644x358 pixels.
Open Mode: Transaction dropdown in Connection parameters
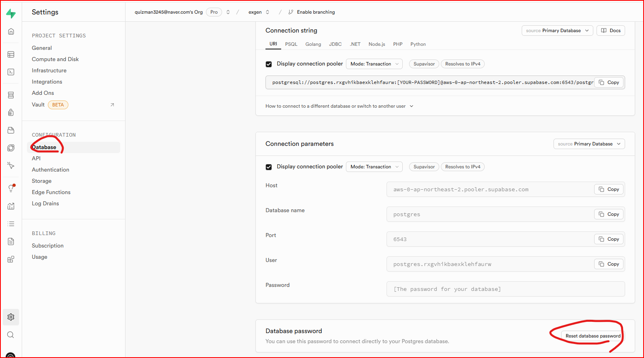(x=374, y=167)
